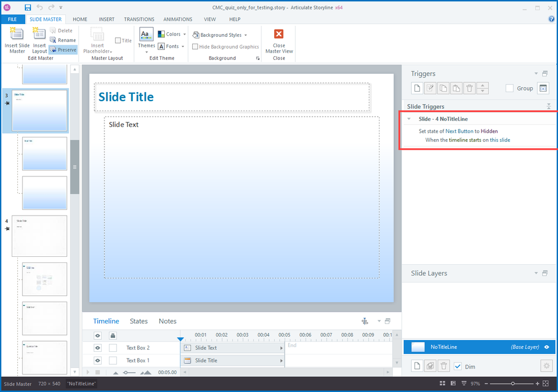Open the variables manager icon
558x392 pixels.
coord(543,88)
